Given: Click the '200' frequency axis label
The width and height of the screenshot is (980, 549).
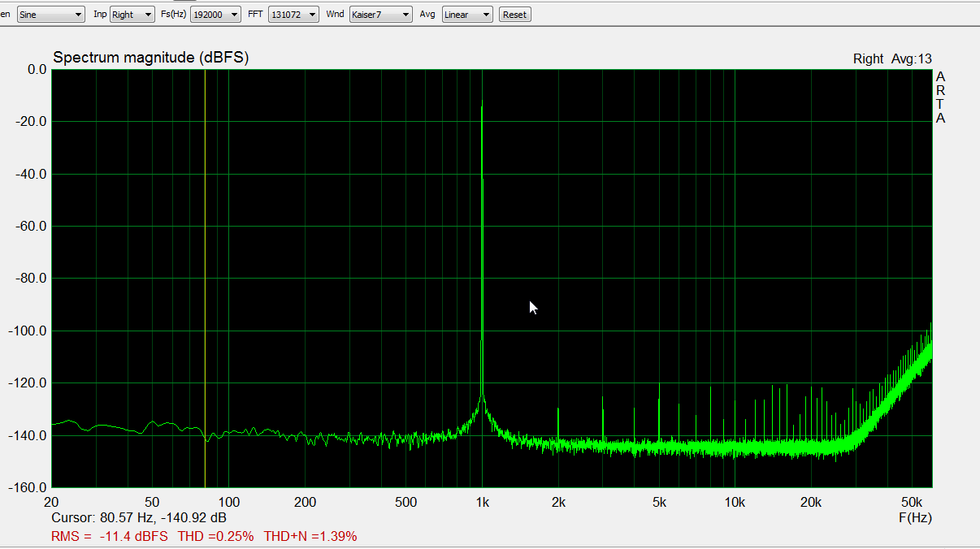Looking at the screenshot, I should click(305, 502).
